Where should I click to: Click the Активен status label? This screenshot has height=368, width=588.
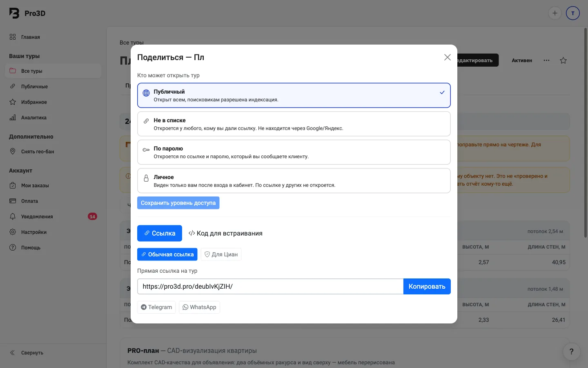pyautogui.click(x=522, y=61)
